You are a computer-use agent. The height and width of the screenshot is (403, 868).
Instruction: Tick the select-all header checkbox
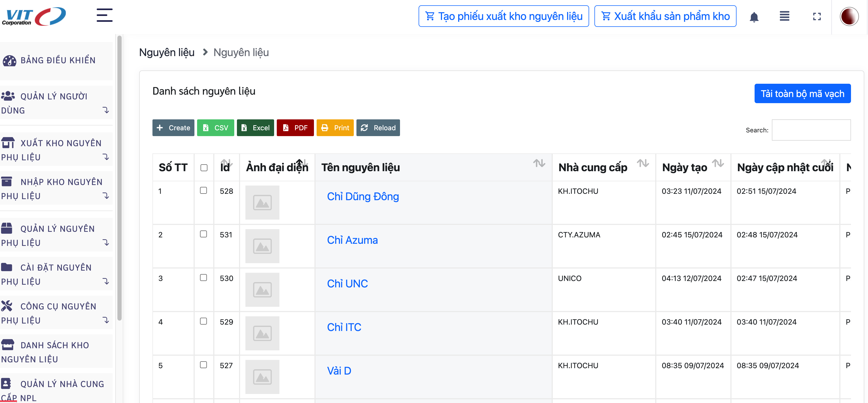tap(204, 168)
